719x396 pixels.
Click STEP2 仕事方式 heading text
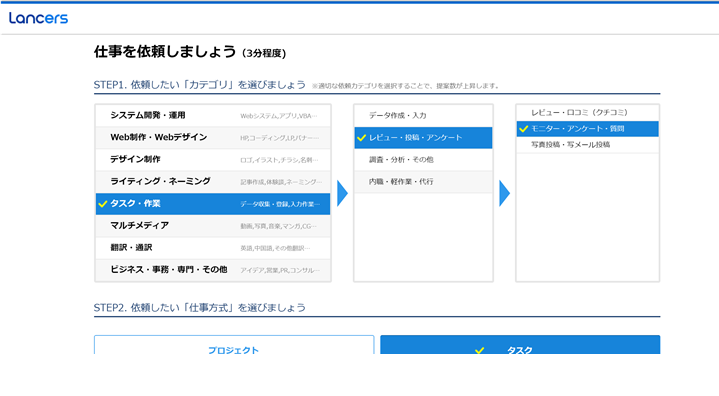click(x=199, y=308)
